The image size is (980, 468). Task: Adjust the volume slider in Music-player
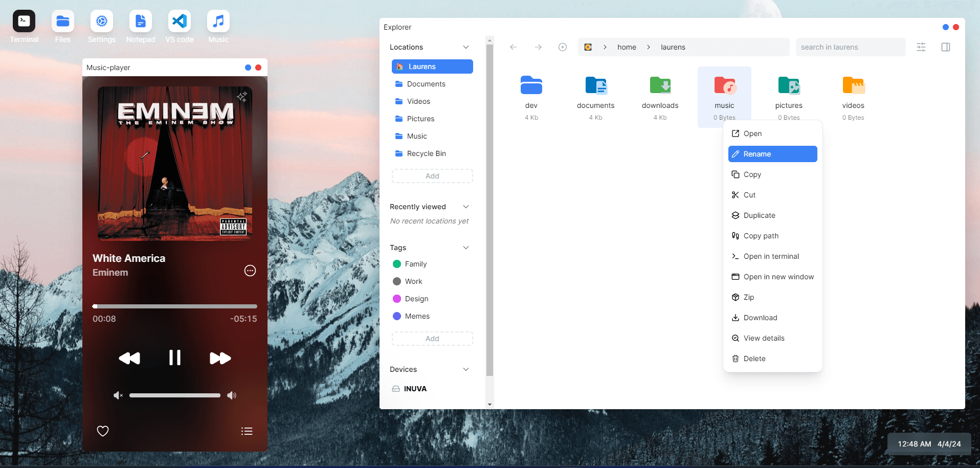click(x=175, y=395)
